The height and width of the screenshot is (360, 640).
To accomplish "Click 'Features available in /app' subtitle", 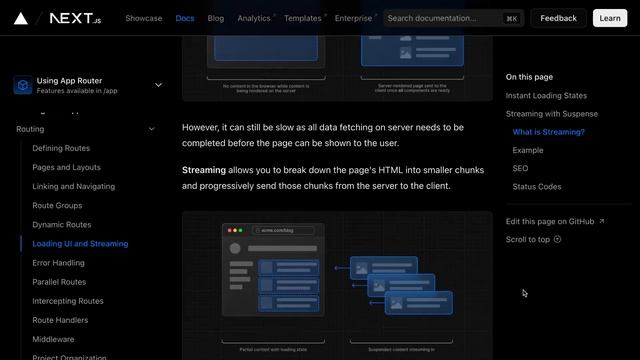I will click(77, 91).
